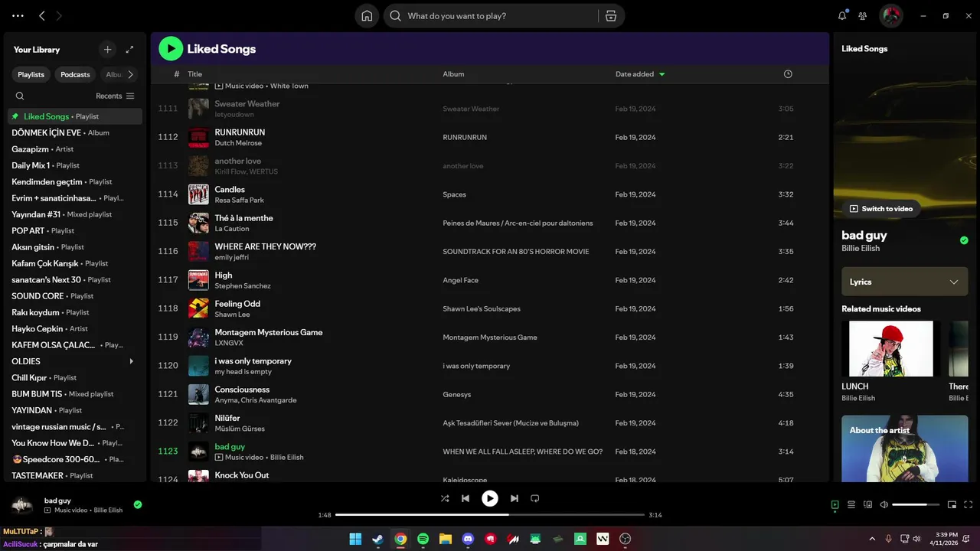Sort by Date added column
The width and height of the screenshot is (980, 551).
pyautogui.click(x=640, y=74)
